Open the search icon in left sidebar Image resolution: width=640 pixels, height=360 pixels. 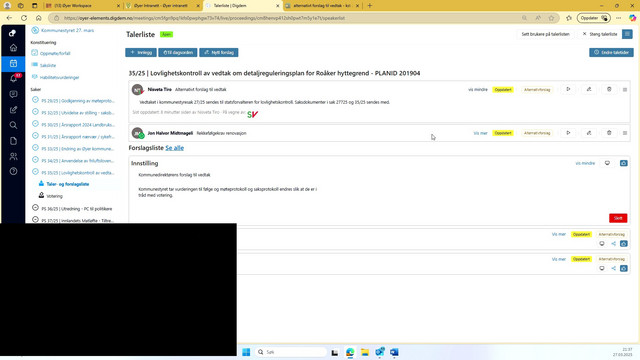13,125
